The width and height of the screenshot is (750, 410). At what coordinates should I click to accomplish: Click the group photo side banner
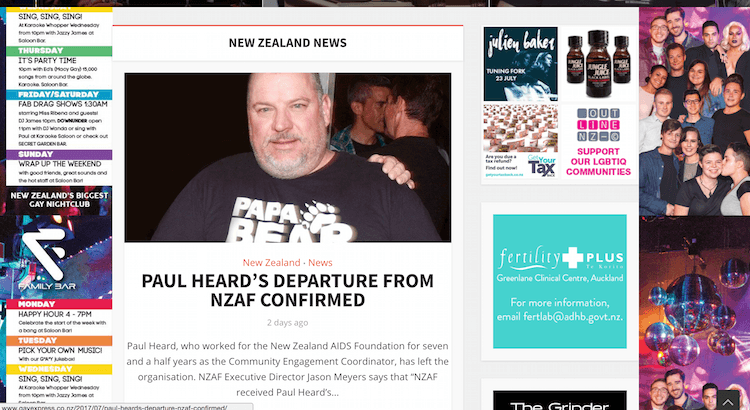coord(695,111)
